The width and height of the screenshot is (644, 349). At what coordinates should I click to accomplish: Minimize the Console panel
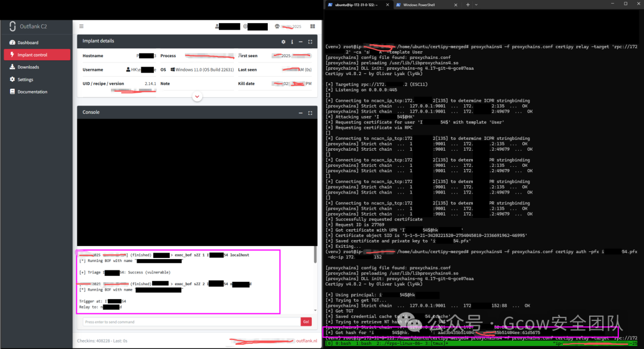click(x=301, y=113)
